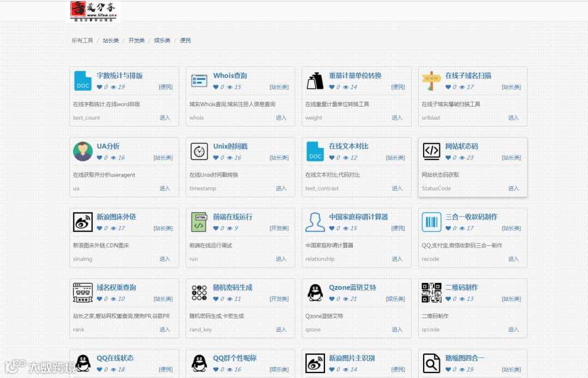Open the 字数统计与排版 DOC icon

point(83,81)
